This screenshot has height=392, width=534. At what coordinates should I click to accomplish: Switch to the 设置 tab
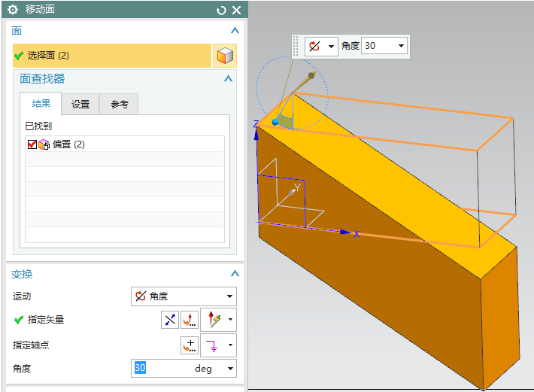[80, 105]
